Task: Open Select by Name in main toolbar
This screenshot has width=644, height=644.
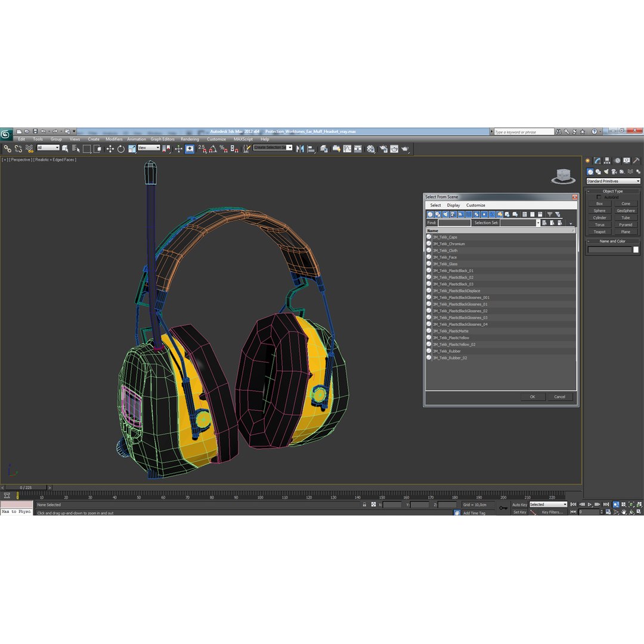Action: point(76,148)
